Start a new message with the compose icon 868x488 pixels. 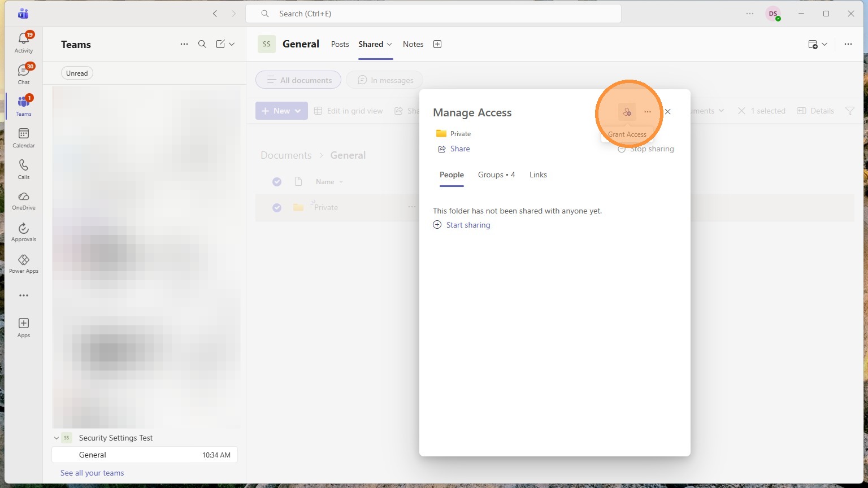pos(220,44)
